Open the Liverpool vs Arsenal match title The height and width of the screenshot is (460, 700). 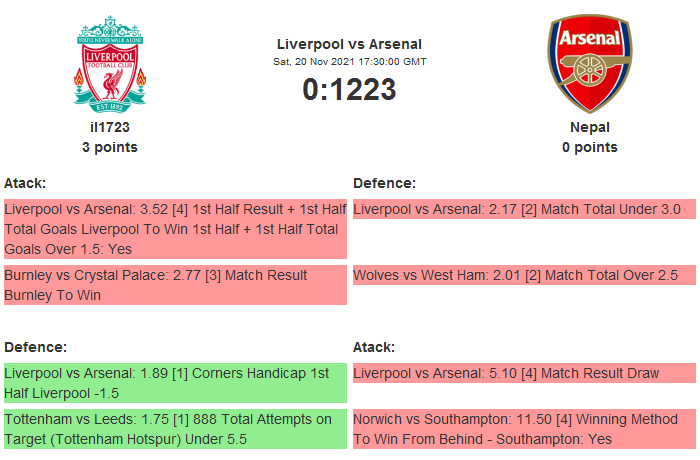[x=349, y=44]
